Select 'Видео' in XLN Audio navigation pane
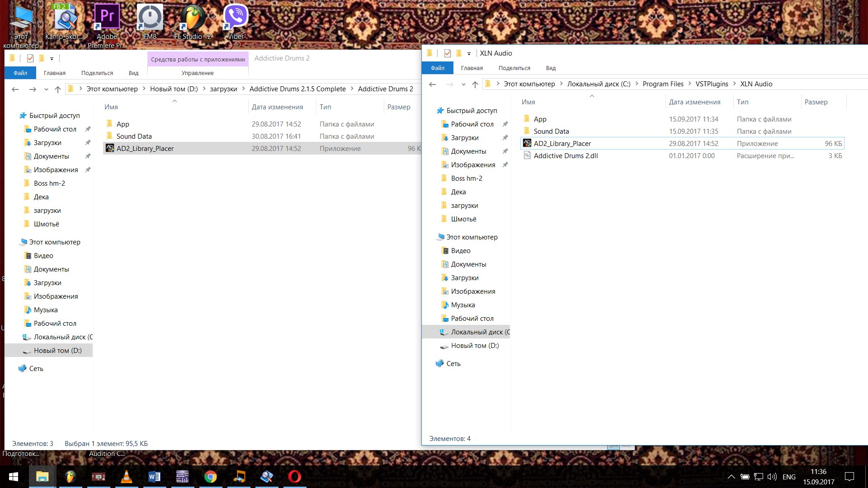The height and width of the screenshot is (488, 868). (x=461, y=251)
